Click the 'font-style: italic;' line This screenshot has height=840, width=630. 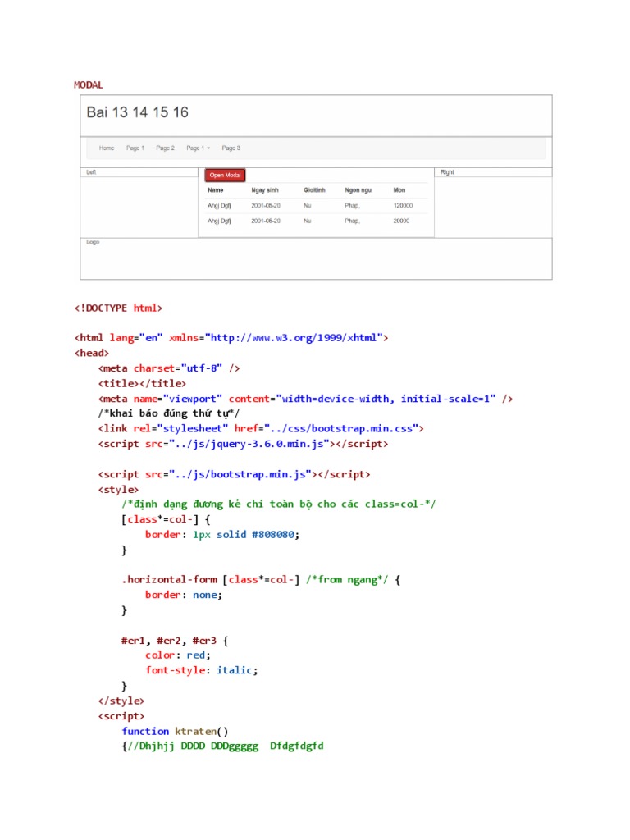click(202, 670)
